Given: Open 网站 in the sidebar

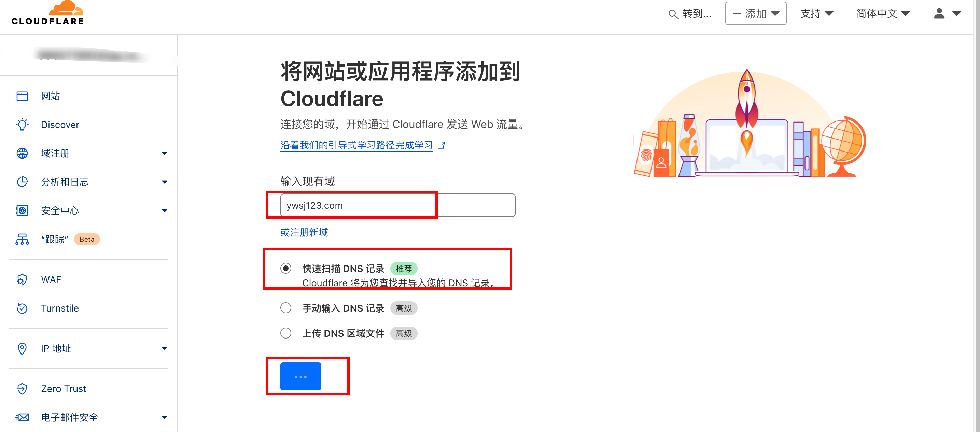Looking at the screenshot, I should click(x=50, y=96).
